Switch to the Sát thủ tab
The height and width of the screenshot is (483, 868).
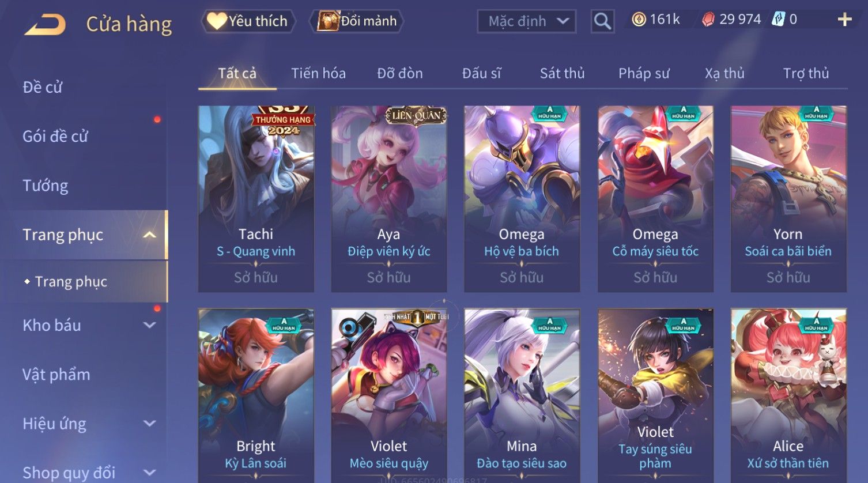[562, 73]
